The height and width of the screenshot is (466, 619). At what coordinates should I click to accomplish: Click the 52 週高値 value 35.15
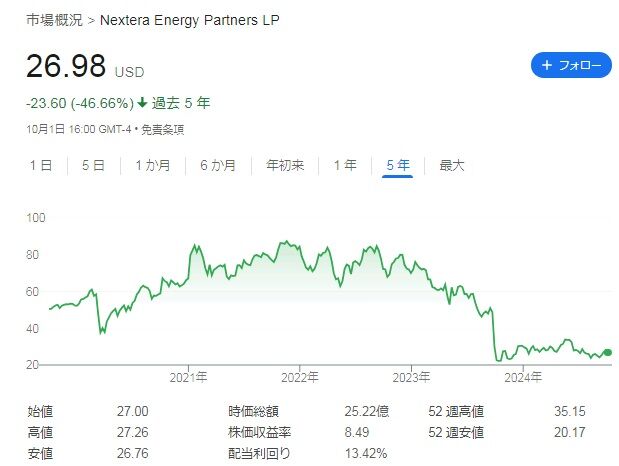(569, 411)
